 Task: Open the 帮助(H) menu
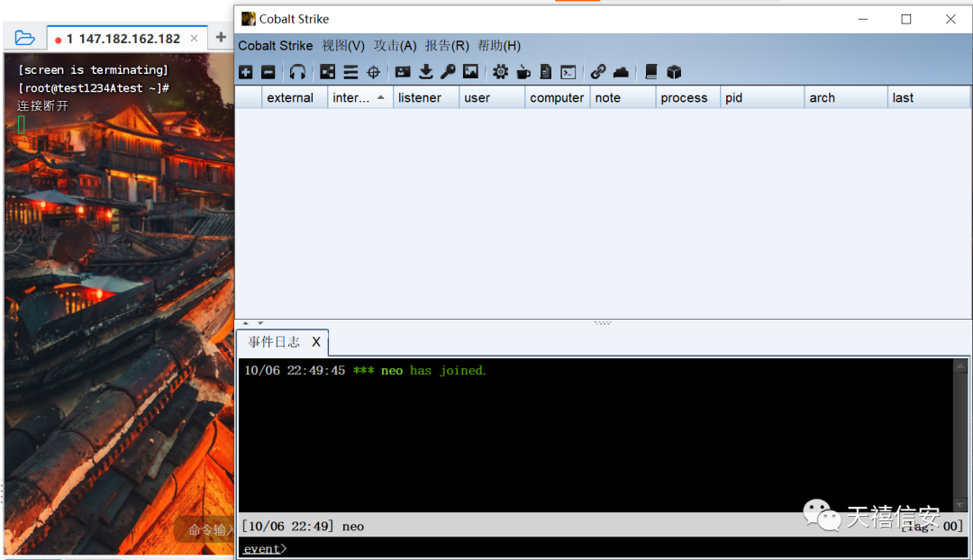pyautogui.click(x=499, y=46)
